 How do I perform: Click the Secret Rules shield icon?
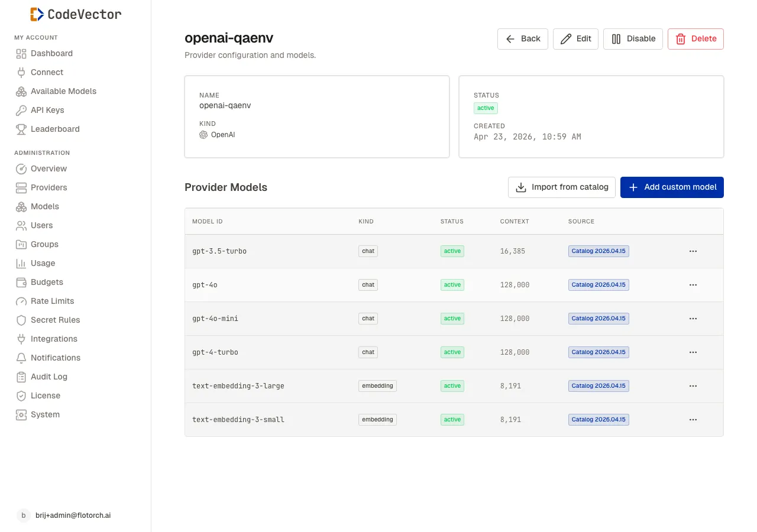tap(21, 320)
